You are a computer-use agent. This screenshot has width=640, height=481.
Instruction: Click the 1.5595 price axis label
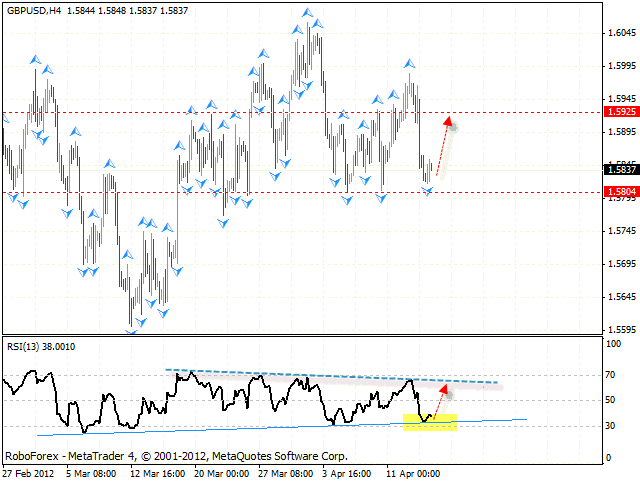[x=622, y=329]
